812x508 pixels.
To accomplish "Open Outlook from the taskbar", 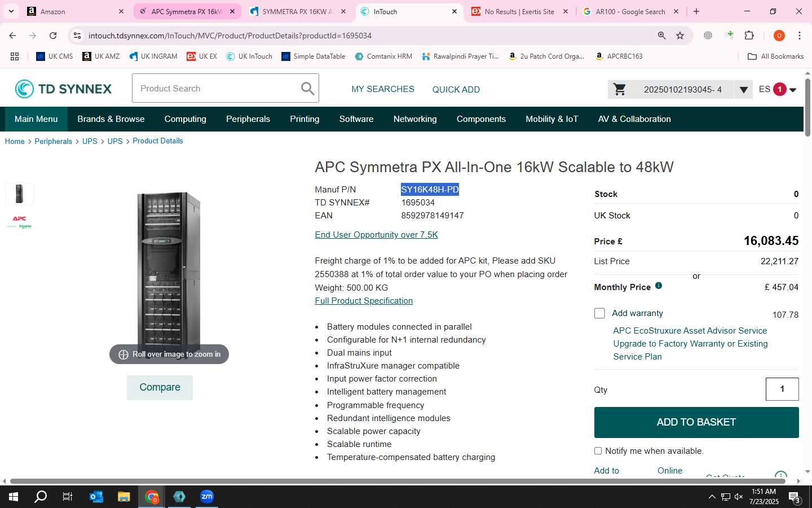I will [96, 497].
